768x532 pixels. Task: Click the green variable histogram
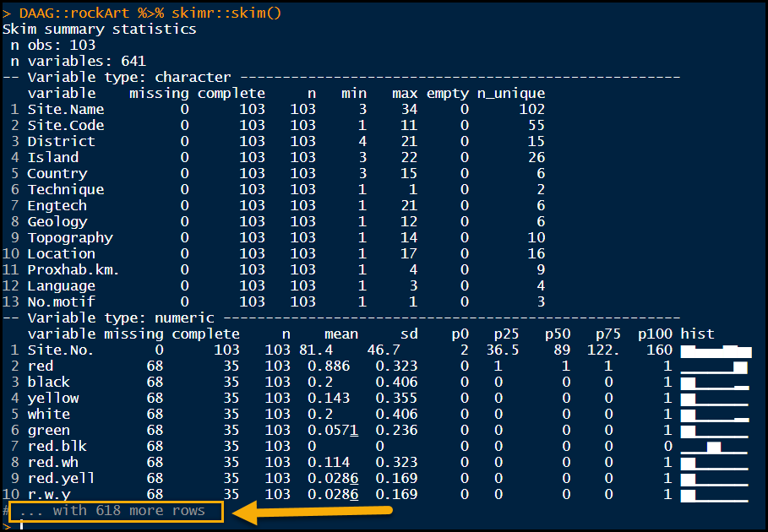pyautogui.click(x=715, y=430)
